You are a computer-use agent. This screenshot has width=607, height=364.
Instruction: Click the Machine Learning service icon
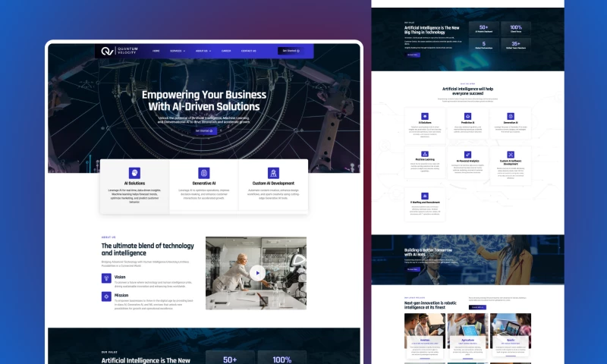click(x=425, y=154)
